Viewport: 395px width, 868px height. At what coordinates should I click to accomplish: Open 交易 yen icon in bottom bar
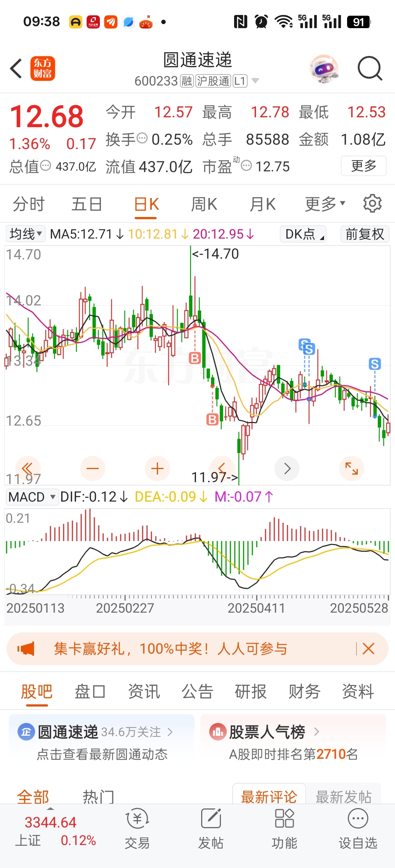click(137, 818)
